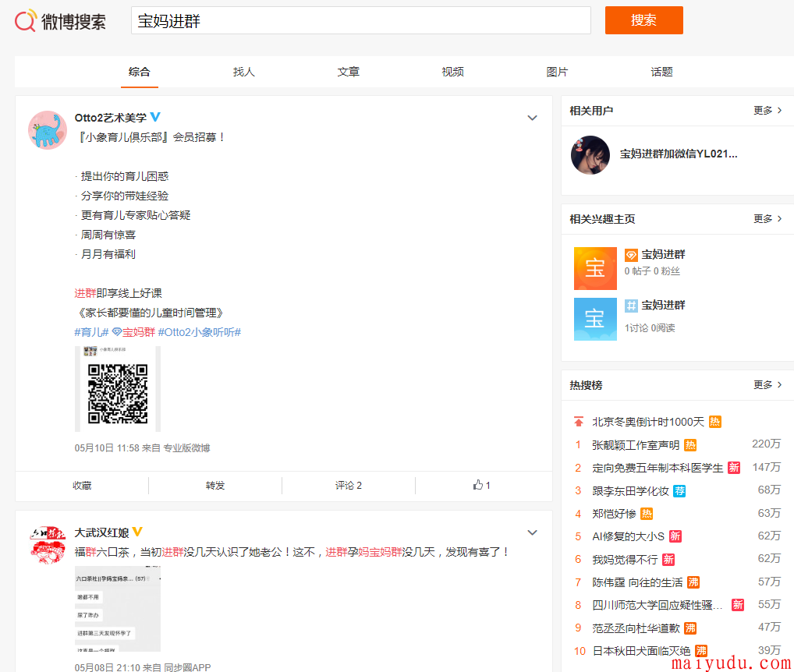Click blue verified badge beside Otto2艺术美学
This screenshot has height=672, width=794.
pyautogui.click(x=155, y=117)
